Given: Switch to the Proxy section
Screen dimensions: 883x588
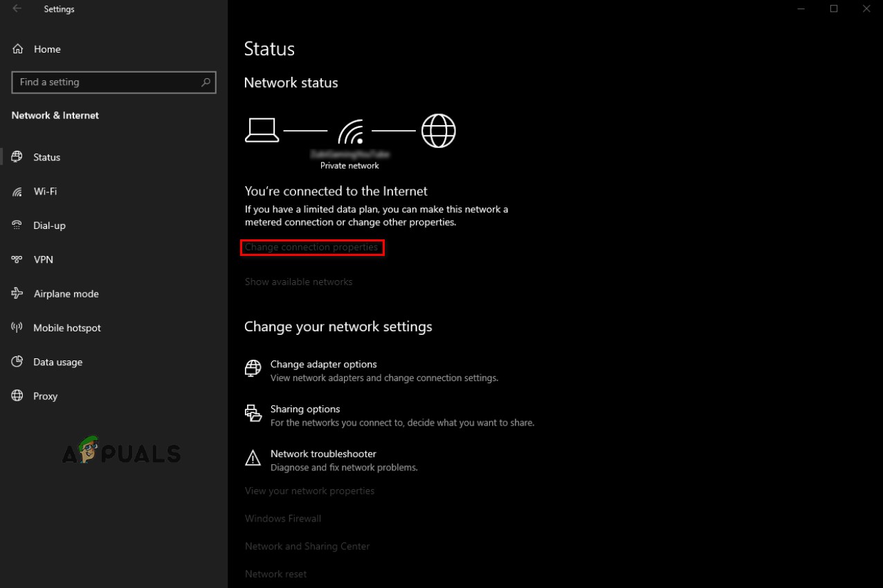Looking at the screenshot, I should 45,396.
